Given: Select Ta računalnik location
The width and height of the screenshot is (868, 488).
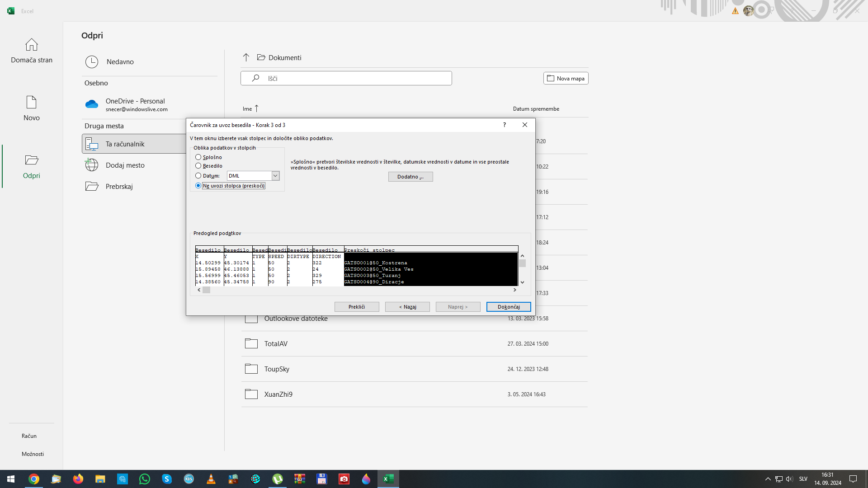Looking at the screenshot, I should click(x=134, y=144).
